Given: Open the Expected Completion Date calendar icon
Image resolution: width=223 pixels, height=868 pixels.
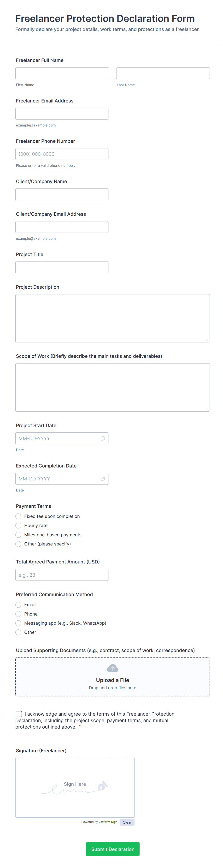Looking at the screenshot, I should point(103,479).
